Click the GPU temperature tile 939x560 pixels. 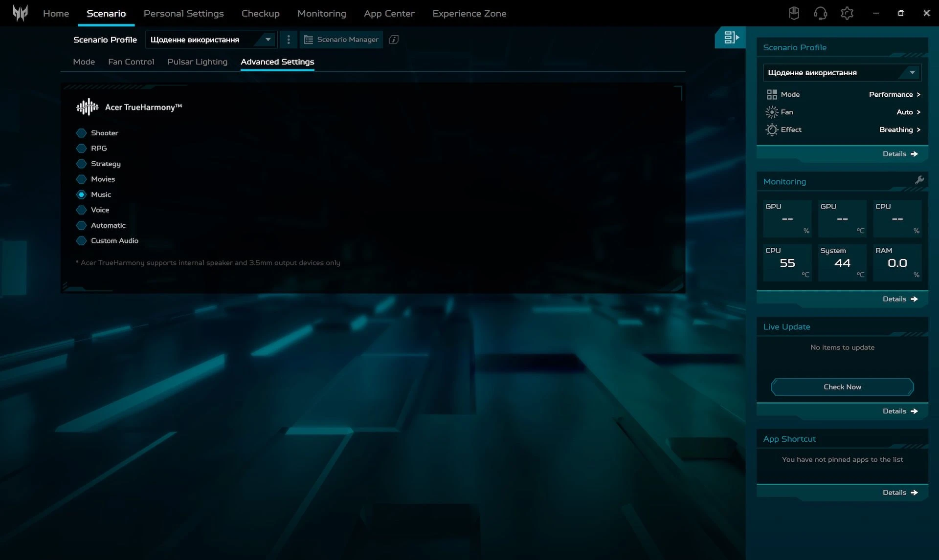tap(842, 218)
